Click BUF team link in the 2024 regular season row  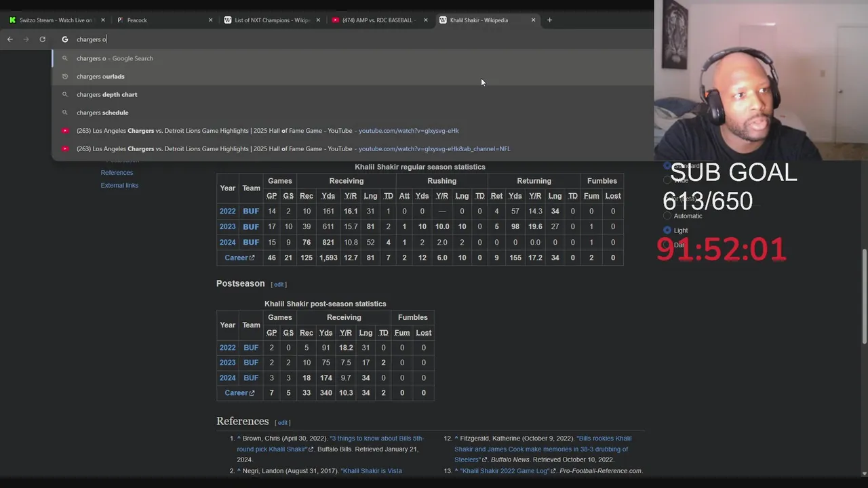tap(251, 243)
